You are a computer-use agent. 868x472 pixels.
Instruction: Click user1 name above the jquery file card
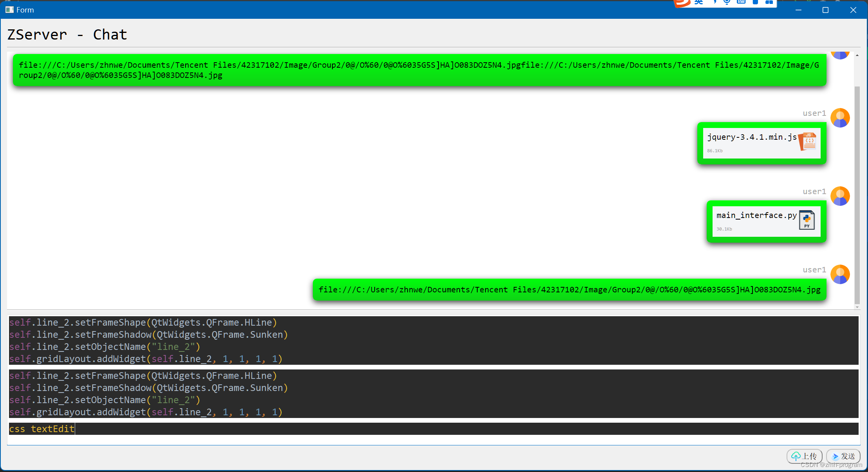click(x=814, y=113)
